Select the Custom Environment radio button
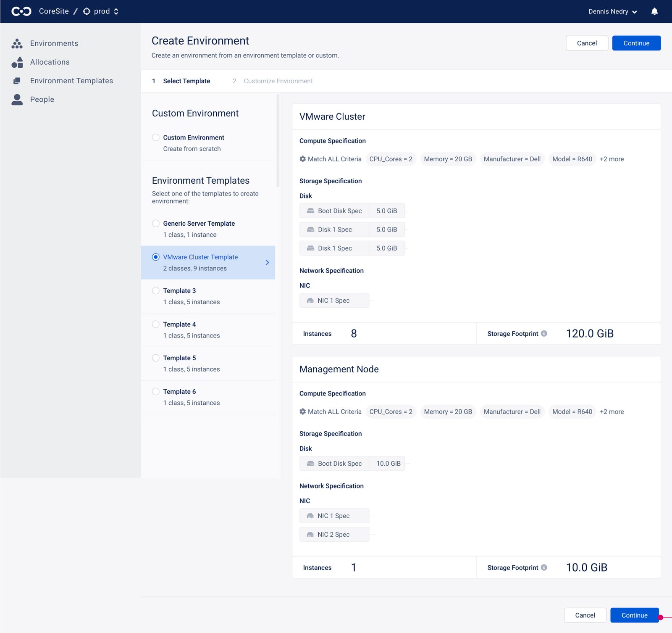 (x=156, y=137)
